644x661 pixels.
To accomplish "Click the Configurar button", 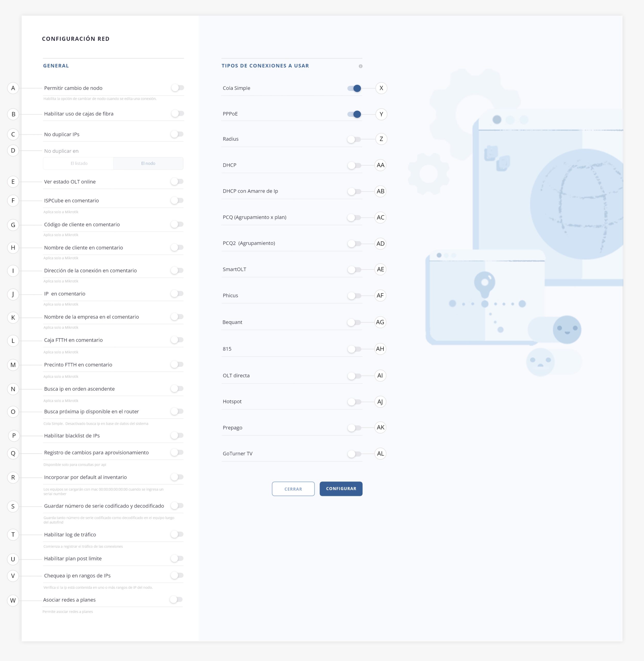I will [341, 489].
